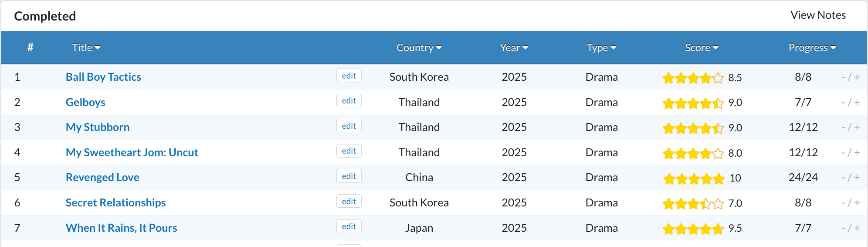Image resolution: width=868 pixels, height=247 pixels.
Task: Increase progress for When It Rains, It Pours
Action: pos(857,228)
